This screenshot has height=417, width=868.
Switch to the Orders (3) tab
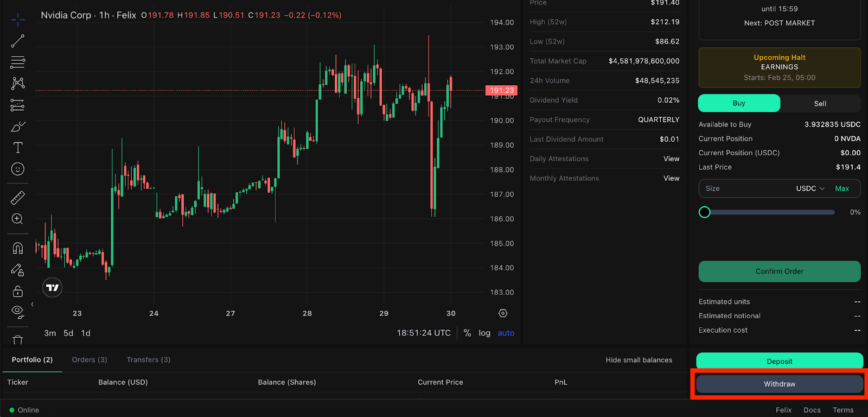[90, 359]
